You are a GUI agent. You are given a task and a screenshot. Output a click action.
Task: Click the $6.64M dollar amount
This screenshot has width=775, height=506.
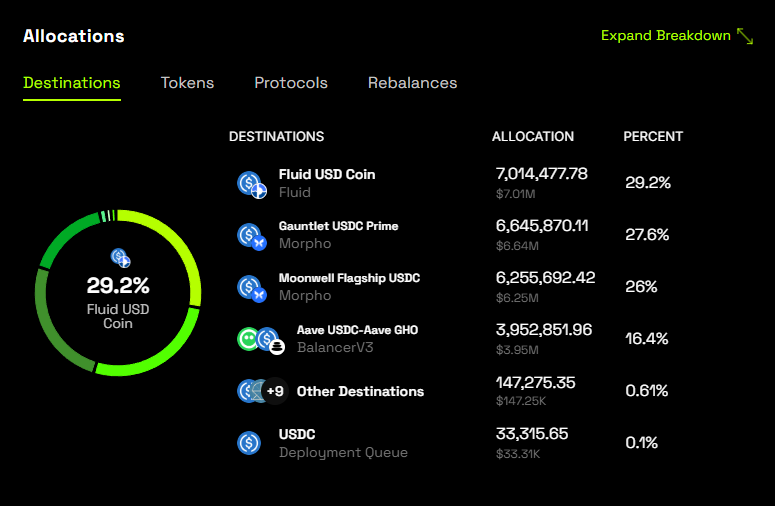(517, 246)
